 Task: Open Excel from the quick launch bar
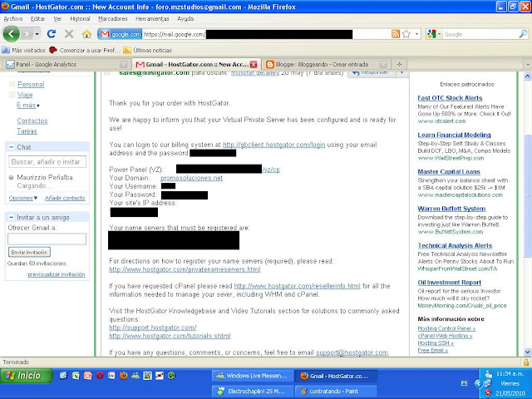[76, 375]
